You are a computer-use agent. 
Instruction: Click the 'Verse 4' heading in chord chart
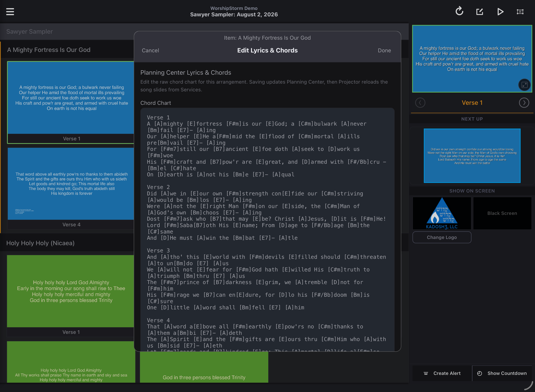158,320
